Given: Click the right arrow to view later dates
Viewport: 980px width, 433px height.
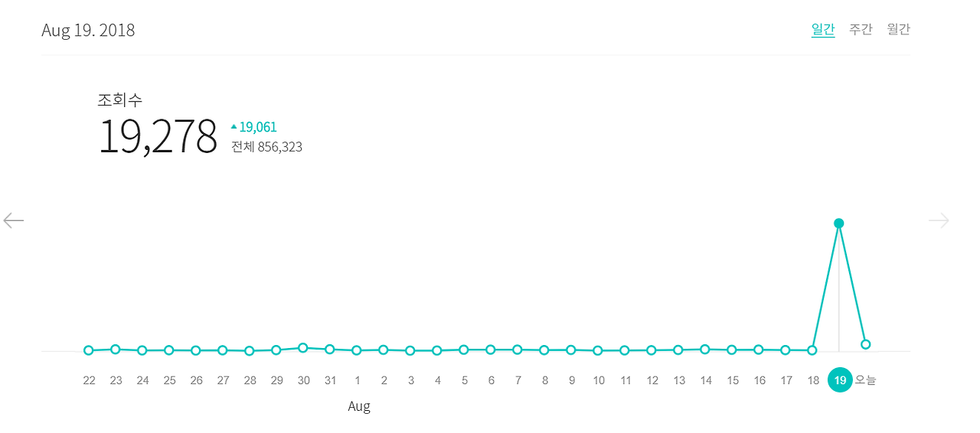Looking at the screenshot, I should click(939, 220).
